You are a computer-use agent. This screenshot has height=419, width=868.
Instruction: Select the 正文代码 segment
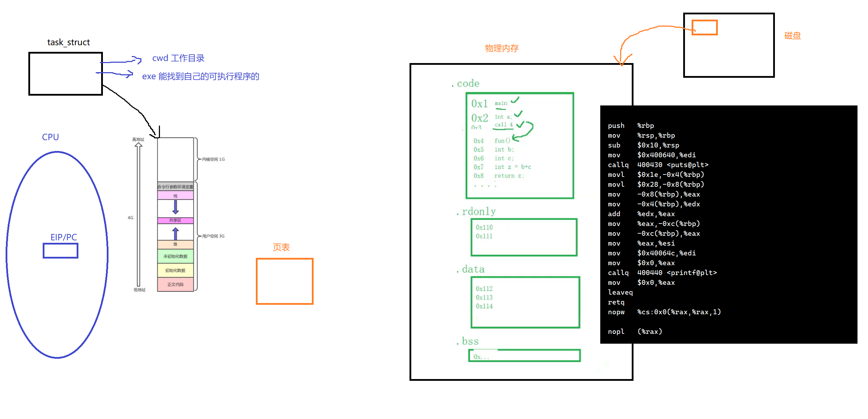tap(175, 284)
